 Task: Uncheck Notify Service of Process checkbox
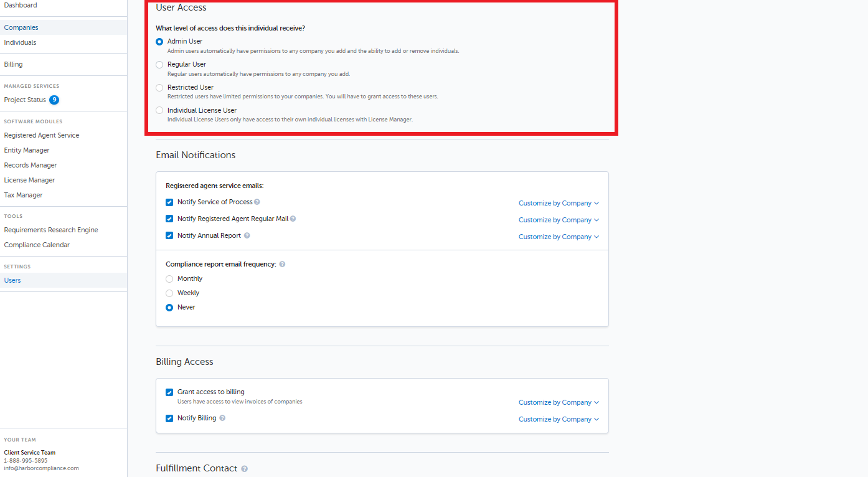click(169, 202)
